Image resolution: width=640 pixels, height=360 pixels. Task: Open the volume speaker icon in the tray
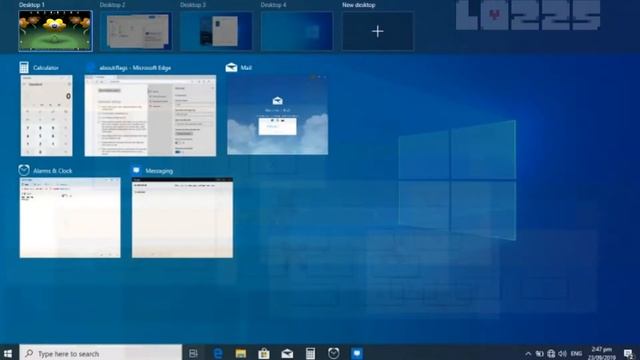[562, 353]
